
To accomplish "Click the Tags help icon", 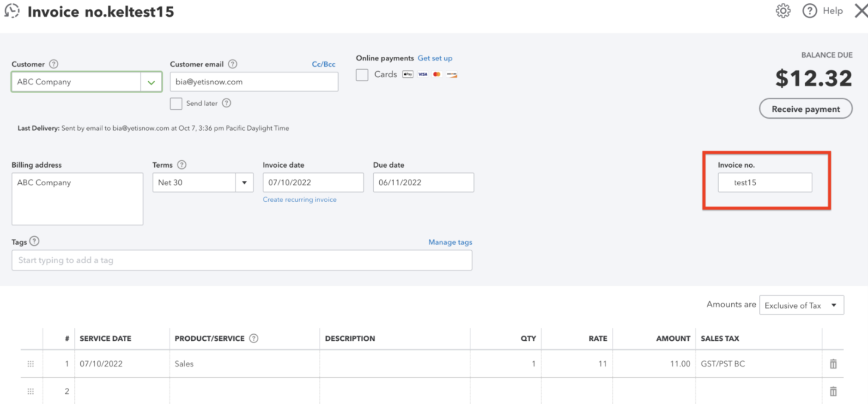I will point(34,241).
